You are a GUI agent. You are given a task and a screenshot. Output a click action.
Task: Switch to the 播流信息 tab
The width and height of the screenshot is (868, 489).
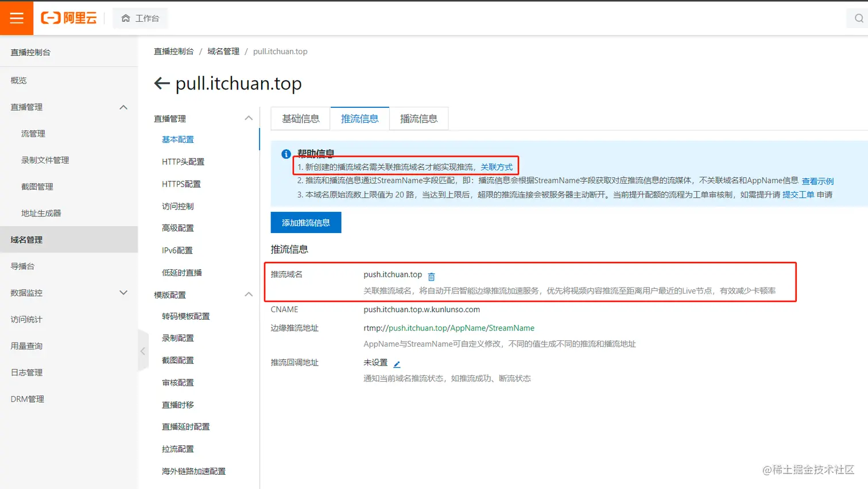click(420, 118)
